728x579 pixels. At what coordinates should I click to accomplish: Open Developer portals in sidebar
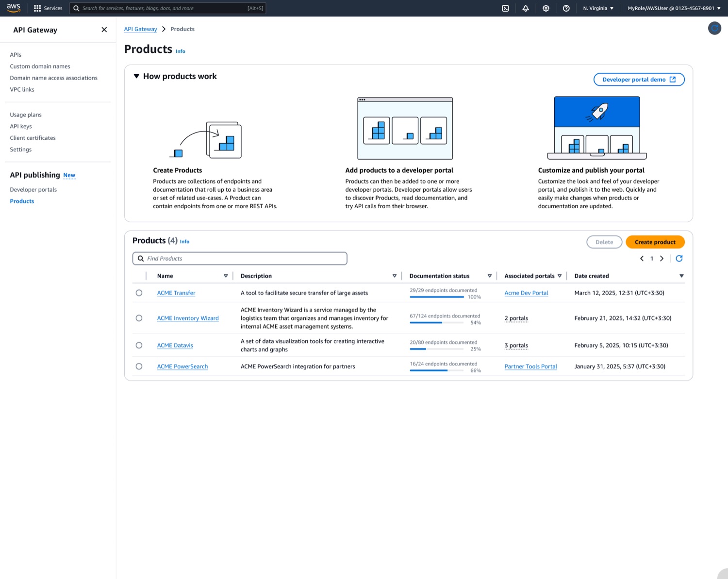[x=33, y=190]
